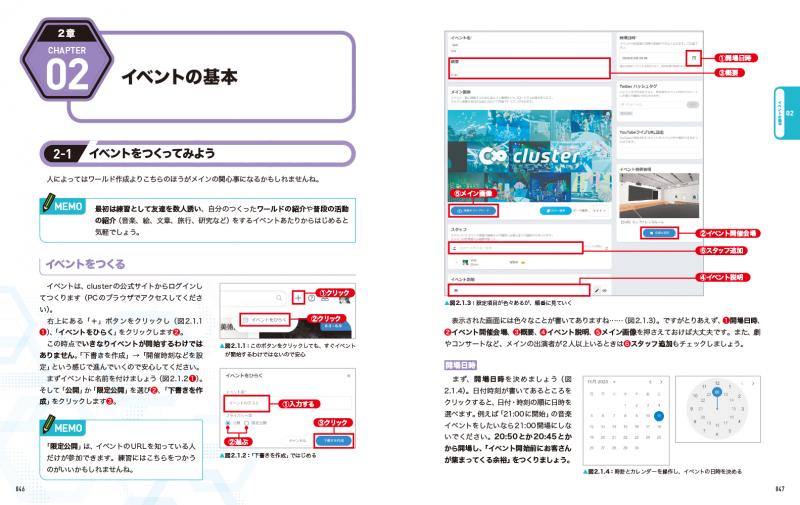Click the 開場日時 section label
800x505 pixels.
pyautogui.click(x=460, y=365)
